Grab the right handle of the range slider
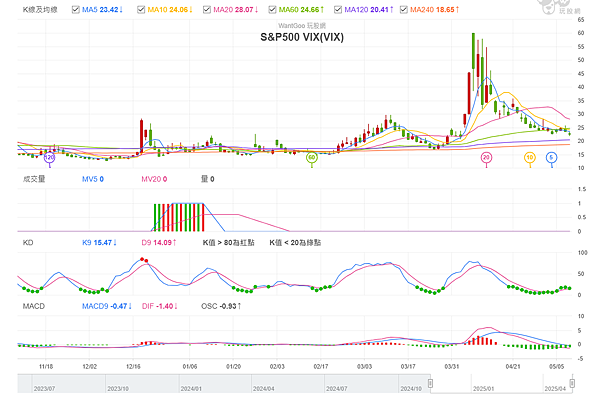The height and width of the screenshot is (395, 600). (x=572, y=383)
